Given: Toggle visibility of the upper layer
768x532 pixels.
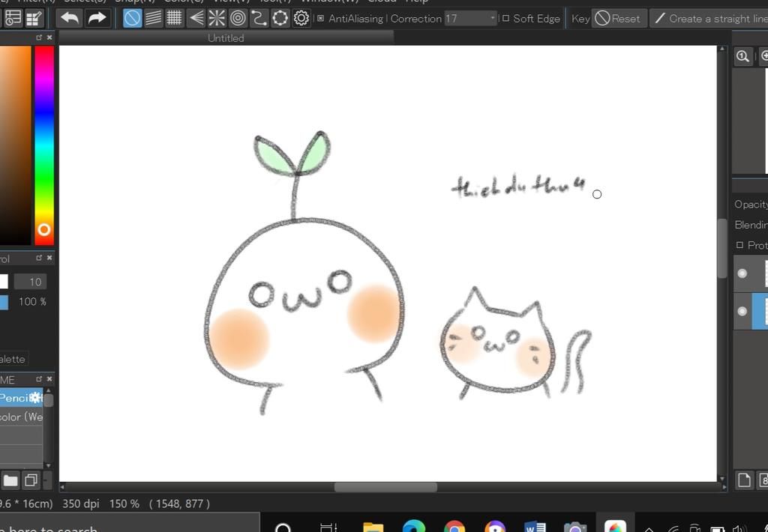Looking at the screenshot, I should pos(742,273).
